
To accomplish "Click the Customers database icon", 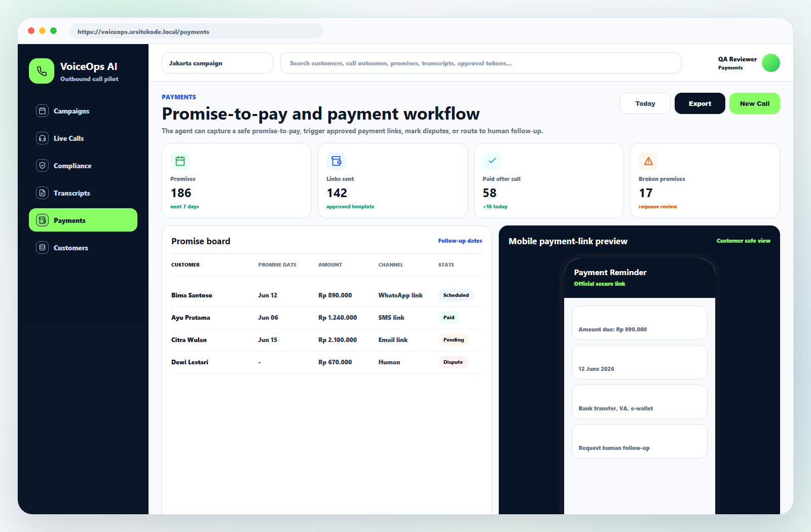I will point(43,248).
